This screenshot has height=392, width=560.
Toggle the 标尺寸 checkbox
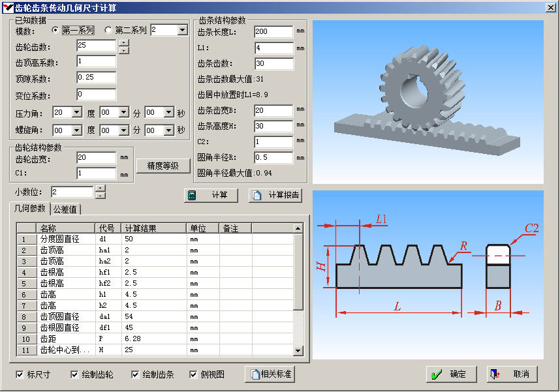[x=20, y=374]
